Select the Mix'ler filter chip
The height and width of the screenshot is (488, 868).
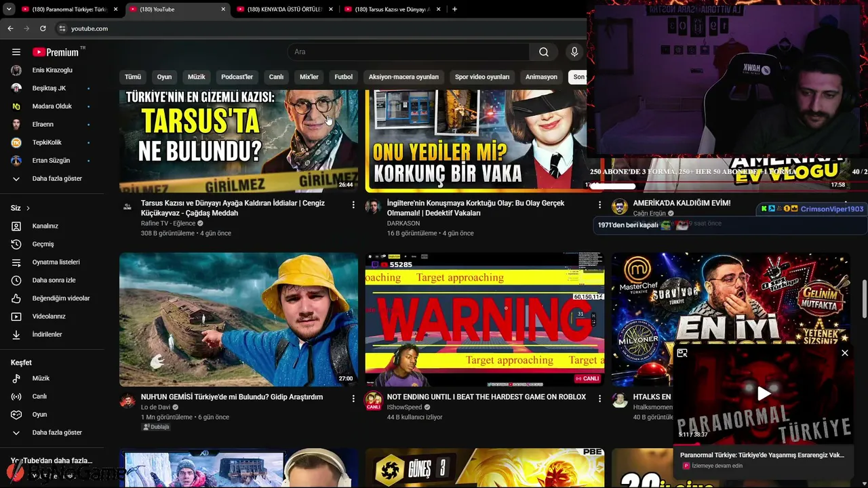309,77
